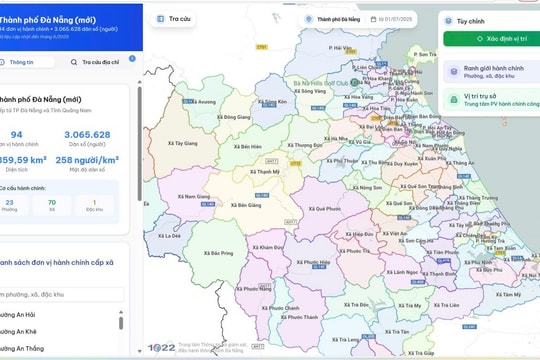
Task: Click the Vị trí trụ sở building icon
Action: pyautogui.click(x=454, y=100)
